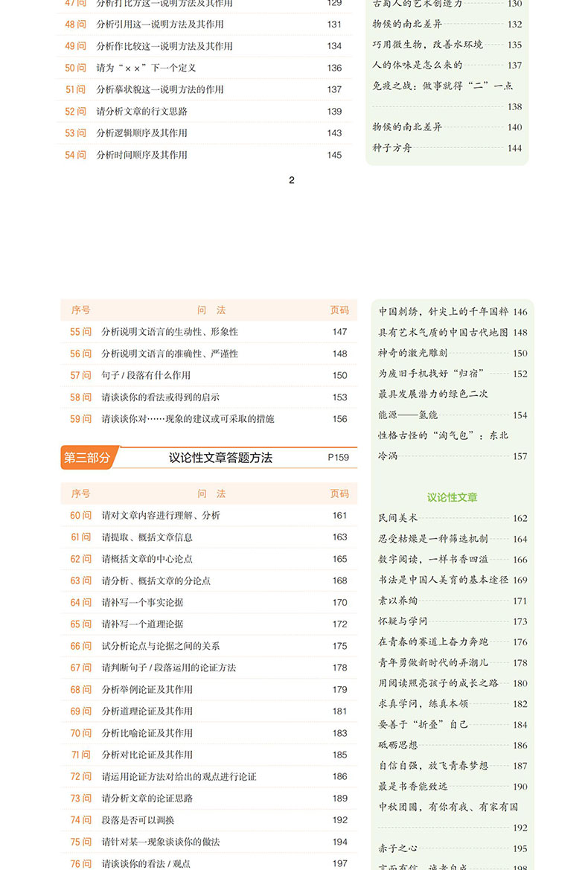This screenshot has height=870, width=588.
Task: Click "72问 请运用论证方法对给出的观点进行论证"
Action: tap(208, 777)
